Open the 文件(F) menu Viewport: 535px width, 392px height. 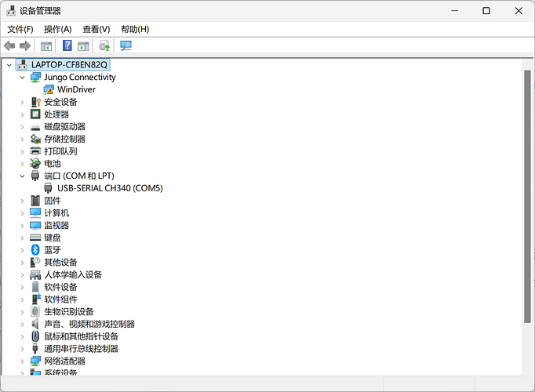click(20, 29)
